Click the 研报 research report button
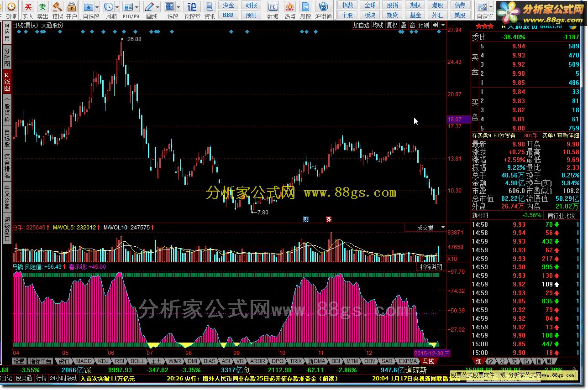The image size is (588, 390). (x=251, y=5)
